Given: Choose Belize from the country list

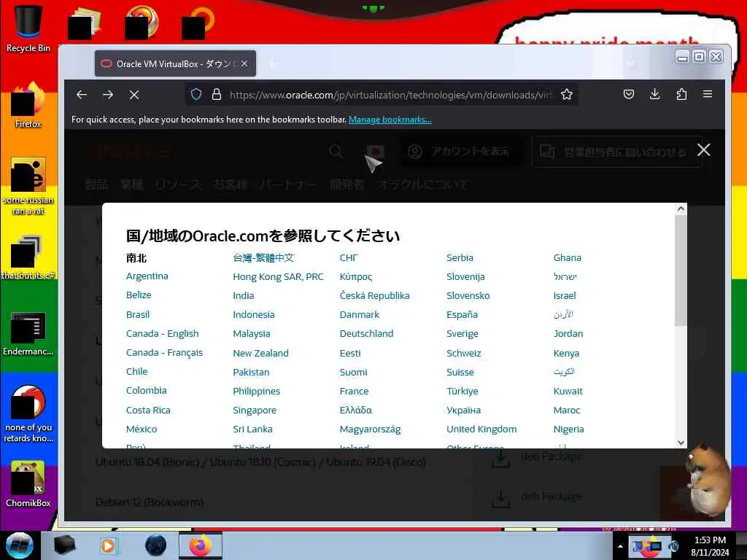Looking at the screenshot, I should (139, 295).
